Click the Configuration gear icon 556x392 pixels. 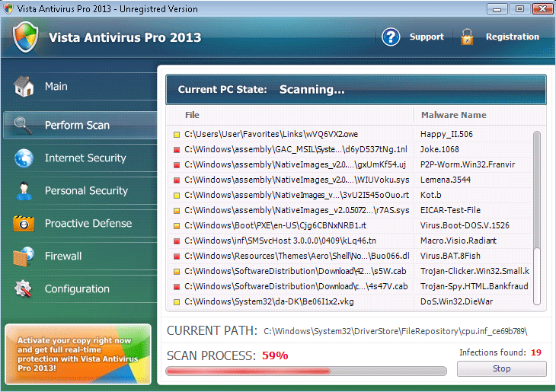click(24, 289)
